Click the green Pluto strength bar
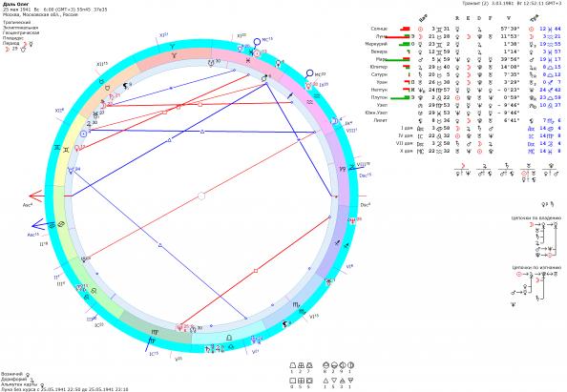567x392 pixels. pyautogui.click(x=400, y=97)
